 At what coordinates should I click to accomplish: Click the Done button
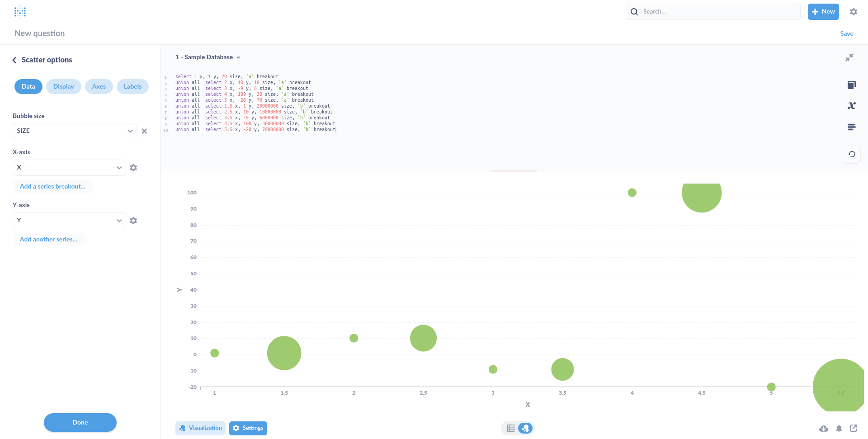80,422
